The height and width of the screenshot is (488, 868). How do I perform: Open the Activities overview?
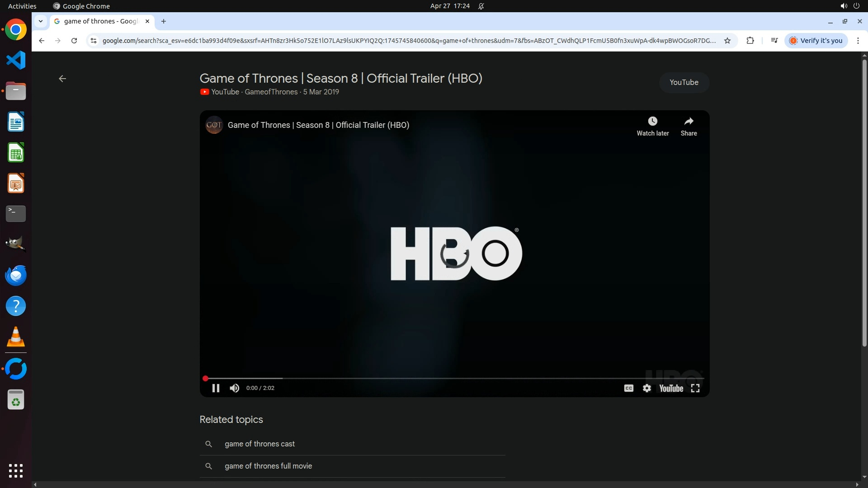click(x=22, y=6)
